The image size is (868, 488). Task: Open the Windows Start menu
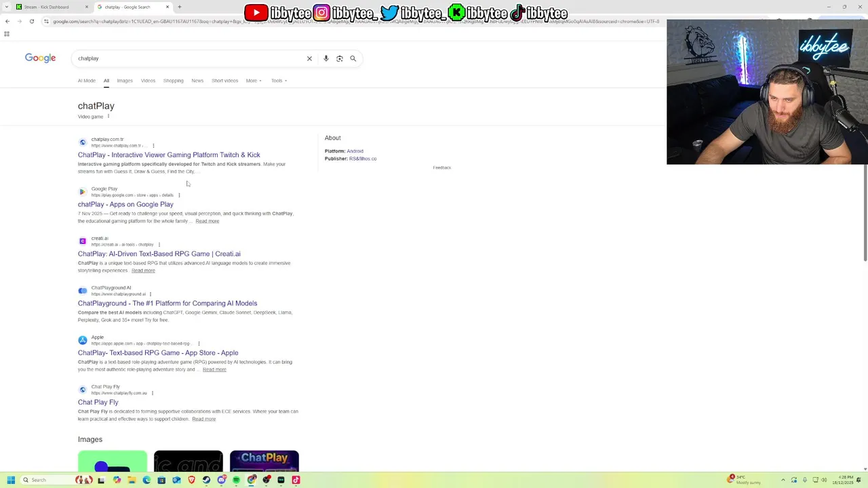coord(11,480)
